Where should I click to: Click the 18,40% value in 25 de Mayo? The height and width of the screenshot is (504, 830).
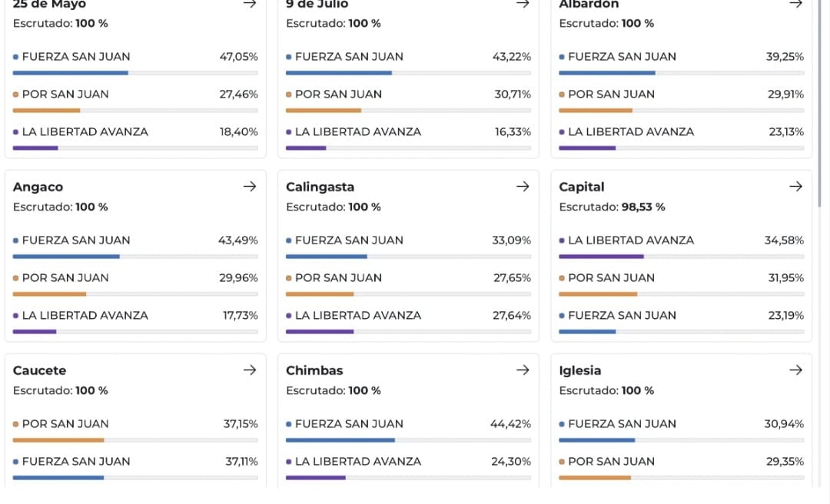239,132
